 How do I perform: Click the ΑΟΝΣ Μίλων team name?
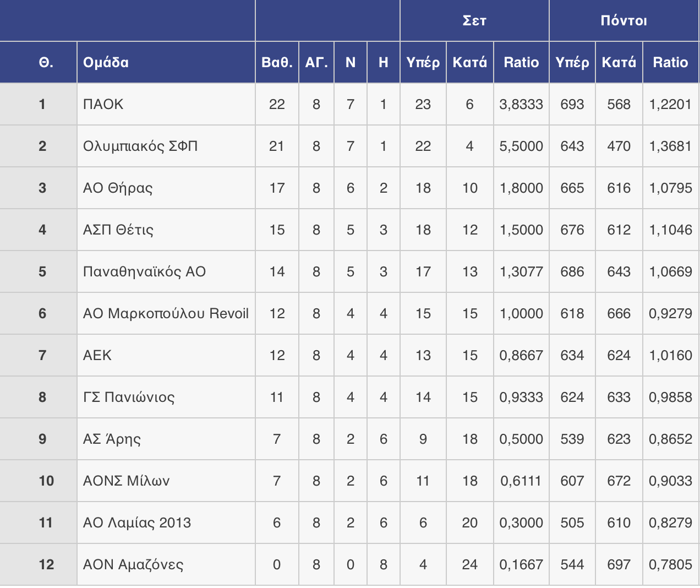[126, 481]
